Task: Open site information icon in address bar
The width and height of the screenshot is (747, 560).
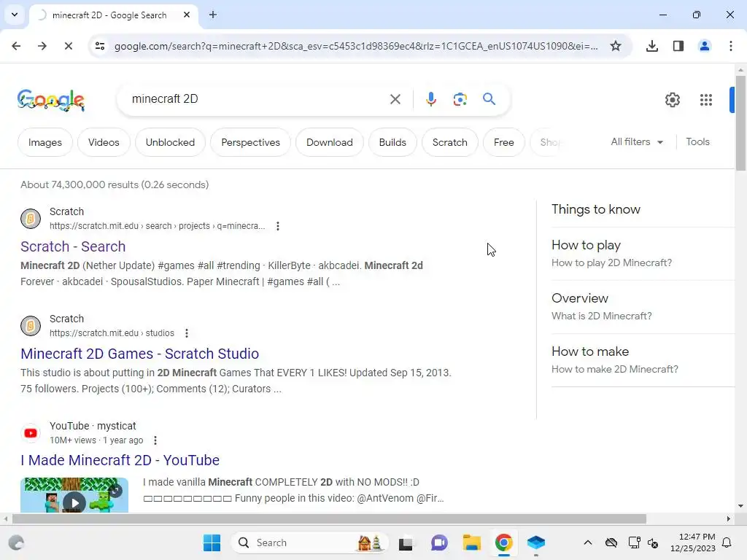Action: pyautogui.click(x=100, y=46)
